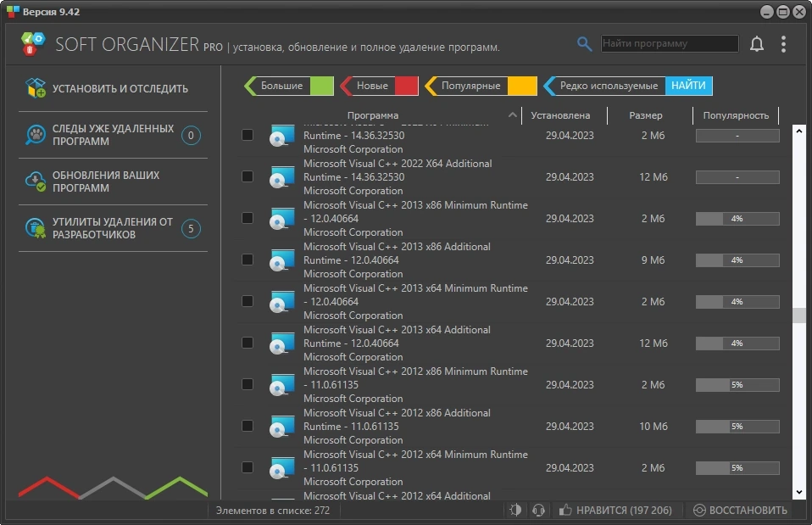Focus the Найти программу search field

pos(670,43)
